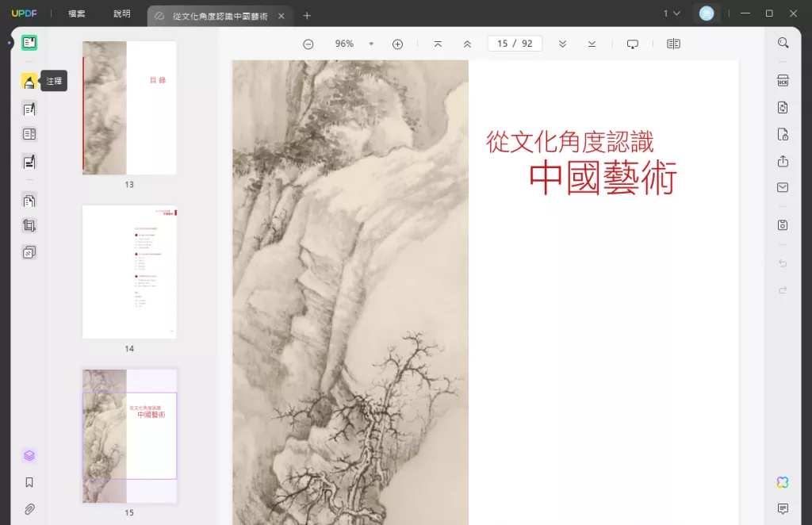Share this file icon
812x525 pixels.
click(x=783, y=162)
